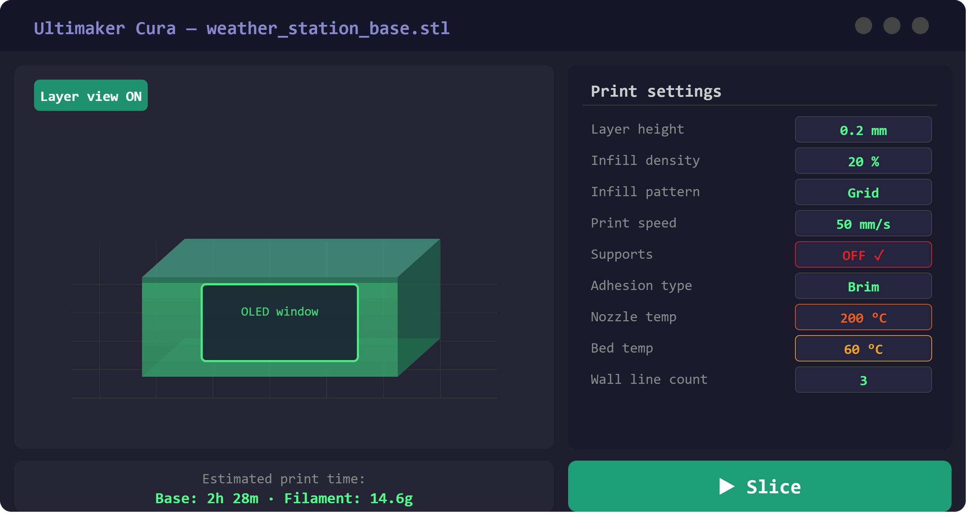Select the OLED window cutout on the model
The width and height of the screenshot is (980, 526).
click(280, 323)
